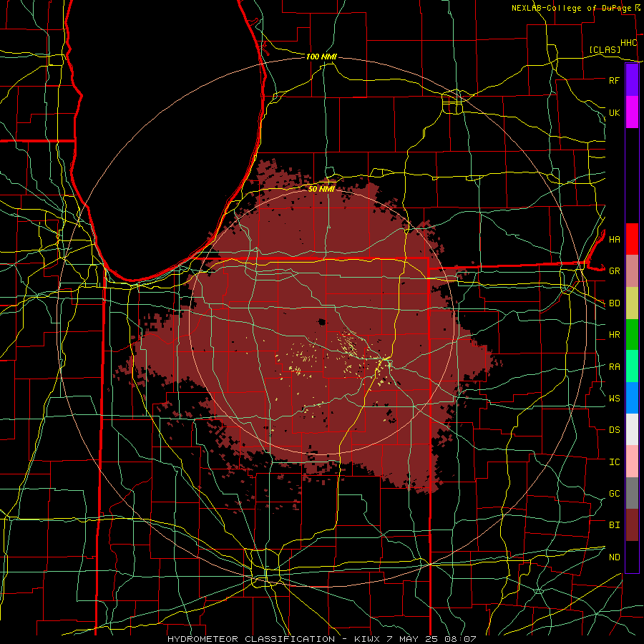
Task: Click the BI legend label
Action: tap(614, 525)
